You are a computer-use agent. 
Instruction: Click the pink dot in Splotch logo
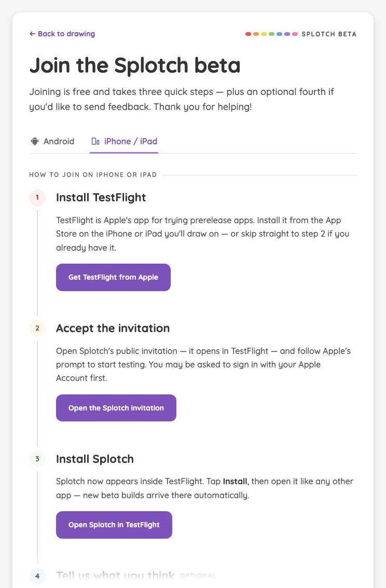pos(295,34)
